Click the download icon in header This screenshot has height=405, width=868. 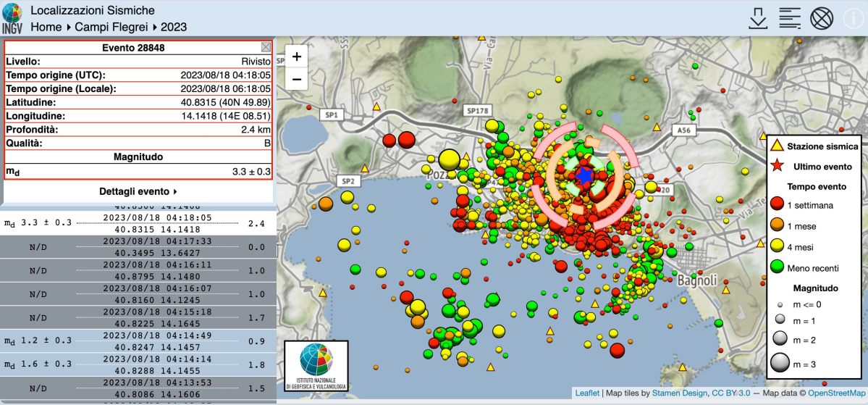pyautogui.click(x=758, y=18)
